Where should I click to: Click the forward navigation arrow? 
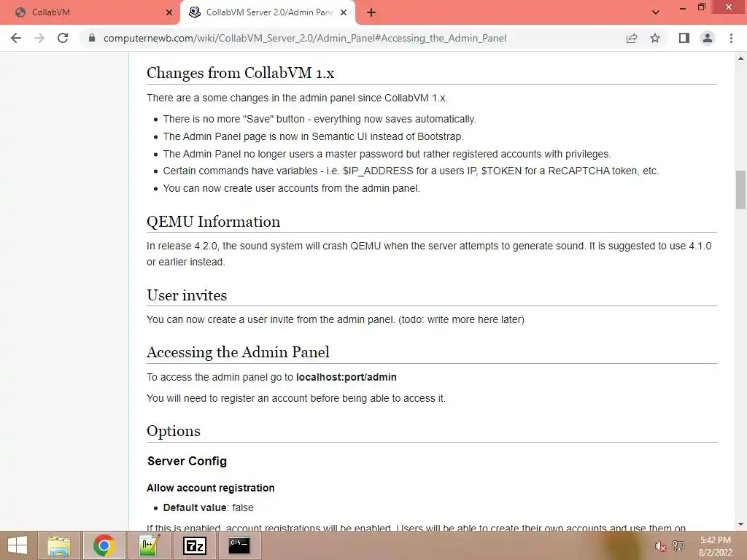click(x=39, y=38)
